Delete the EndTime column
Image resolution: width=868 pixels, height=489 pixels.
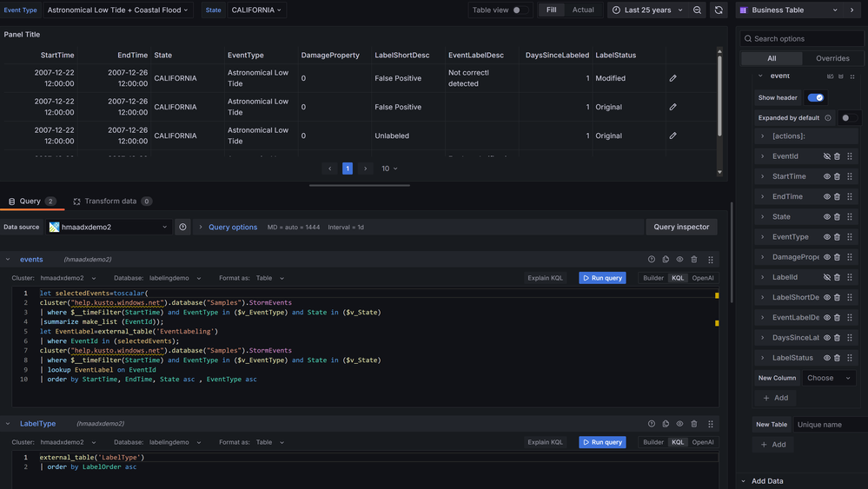(x=837, y=196)
